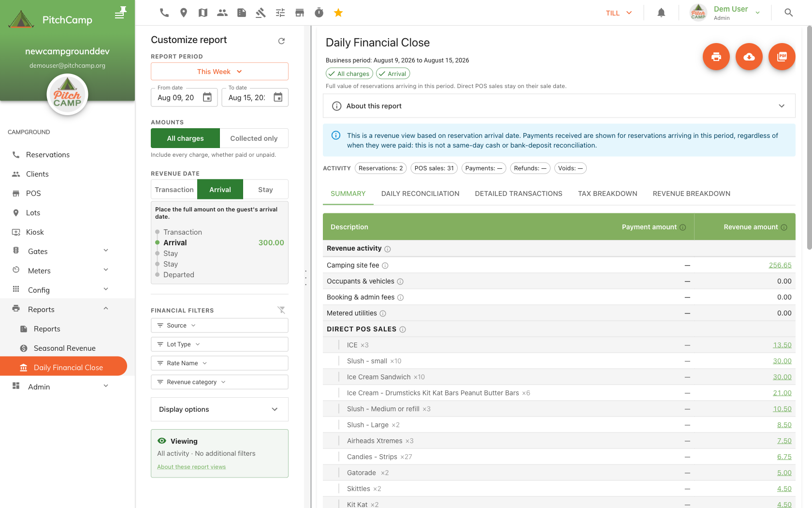Open the Revenue category filter dropdown

[219, 382]
